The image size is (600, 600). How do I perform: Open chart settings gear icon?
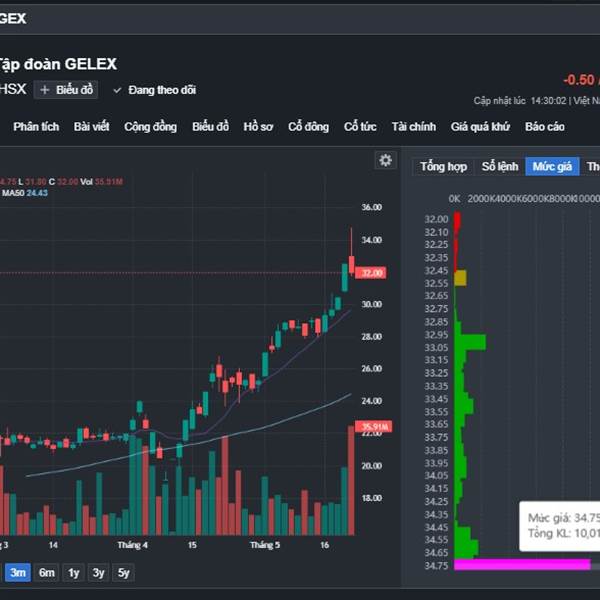coord(385,160)
